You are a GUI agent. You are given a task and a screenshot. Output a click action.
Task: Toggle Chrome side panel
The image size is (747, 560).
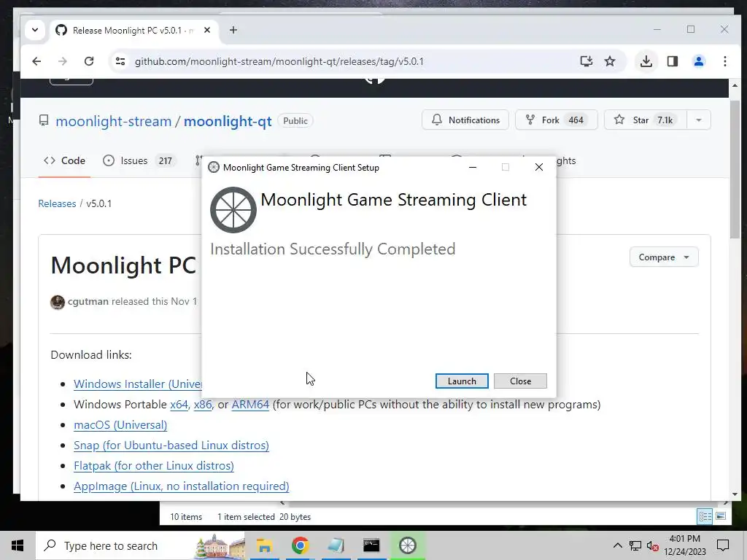[x=672, y=61]
